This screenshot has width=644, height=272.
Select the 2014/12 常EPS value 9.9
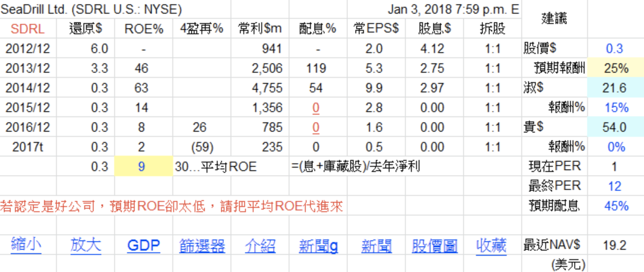(x=374, y=88)
